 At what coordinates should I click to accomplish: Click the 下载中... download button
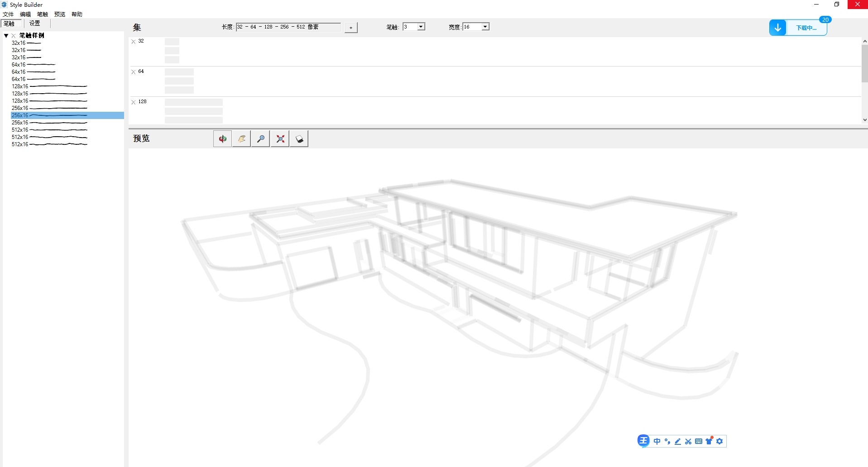[x=806, y=28]
